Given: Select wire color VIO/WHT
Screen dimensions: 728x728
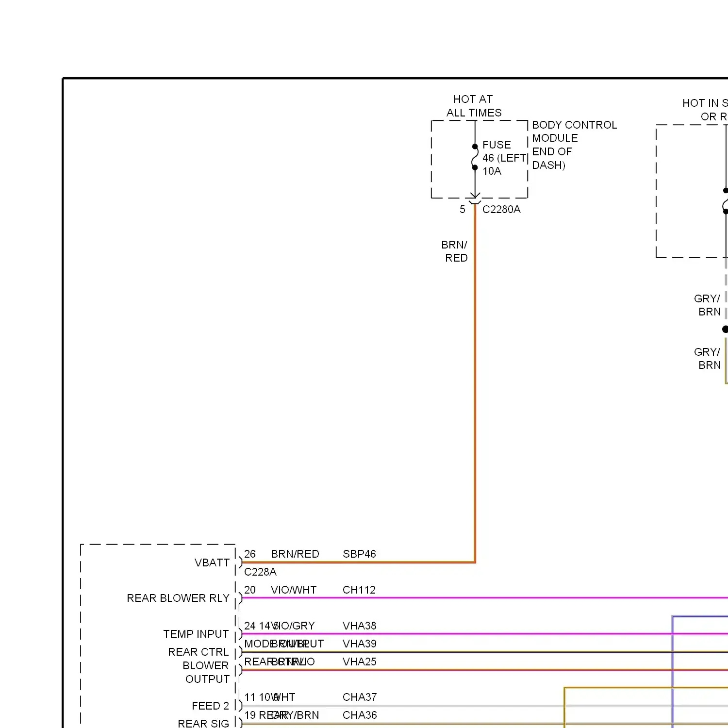Looking at the screenshot, I should (294, 590).
